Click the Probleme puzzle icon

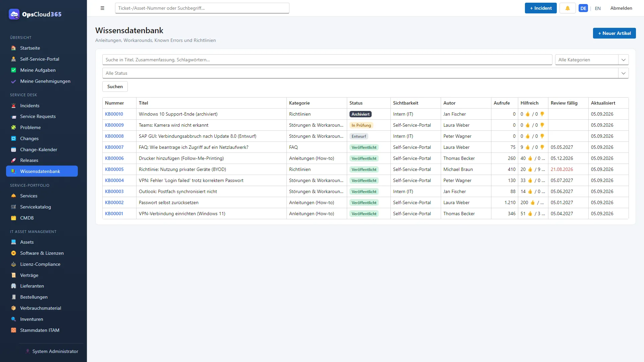pyautogui.click(x=13, y=127)
